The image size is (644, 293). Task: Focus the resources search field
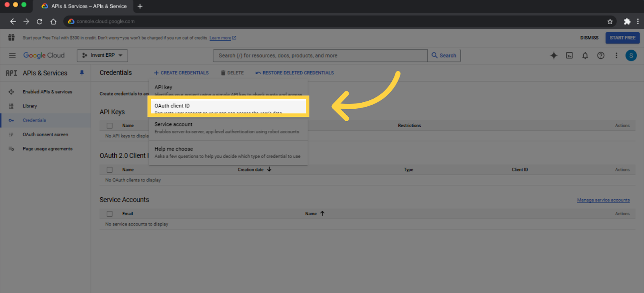[320, 56]
